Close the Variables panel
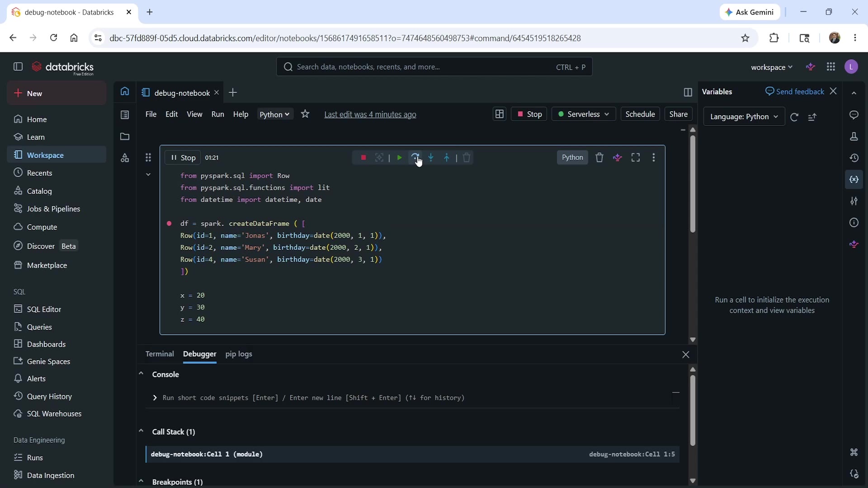 [x=833, y=91]
